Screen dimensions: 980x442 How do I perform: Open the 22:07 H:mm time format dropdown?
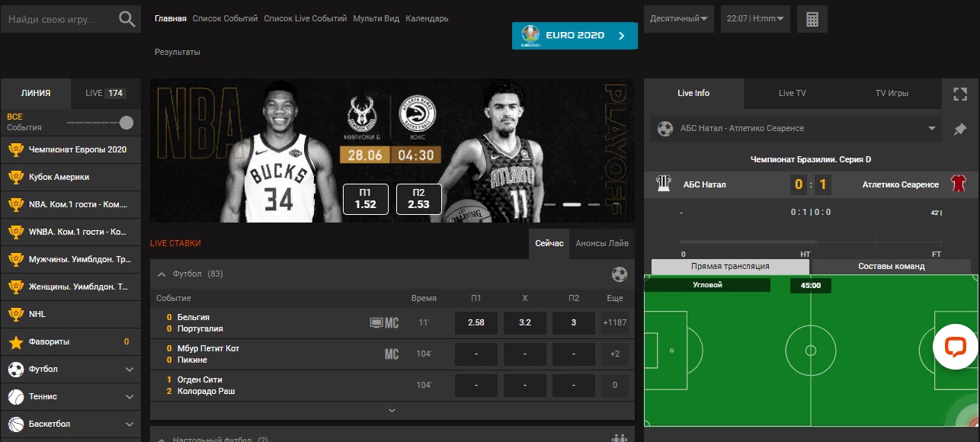click(755, 19)
